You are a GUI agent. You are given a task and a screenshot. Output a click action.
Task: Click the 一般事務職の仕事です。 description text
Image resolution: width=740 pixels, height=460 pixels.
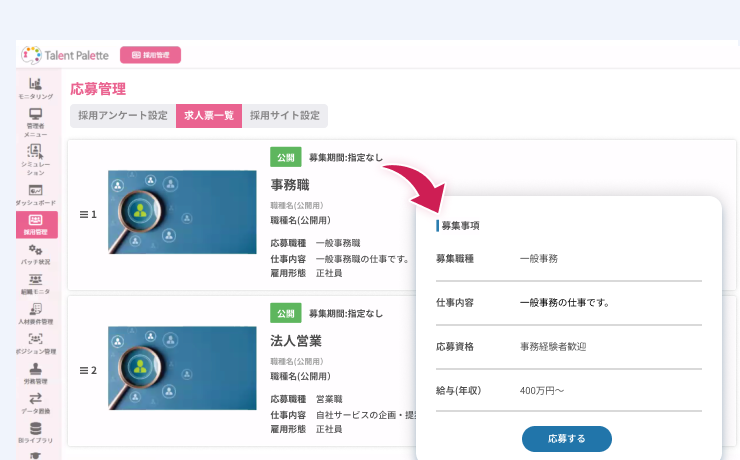tap(362, 259)
